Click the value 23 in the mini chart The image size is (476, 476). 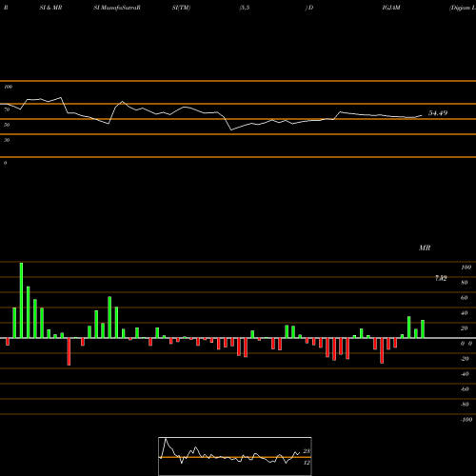(307, 451)
